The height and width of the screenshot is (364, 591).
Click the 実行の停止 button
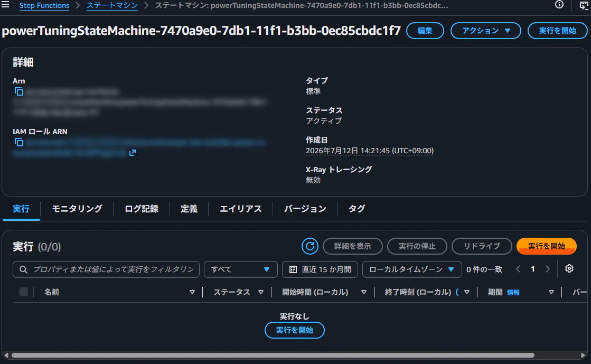click(x=417, y=246)
